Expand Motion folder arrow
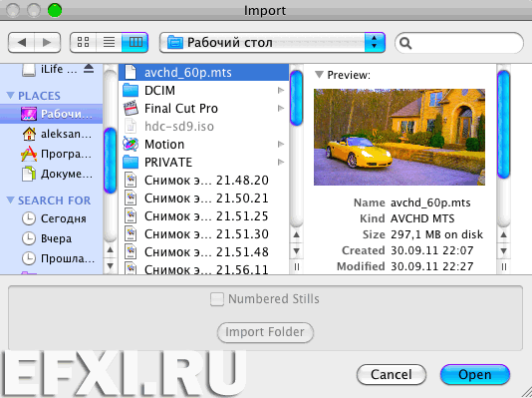Viewport: 532px width, 398px height. [281, 145]
